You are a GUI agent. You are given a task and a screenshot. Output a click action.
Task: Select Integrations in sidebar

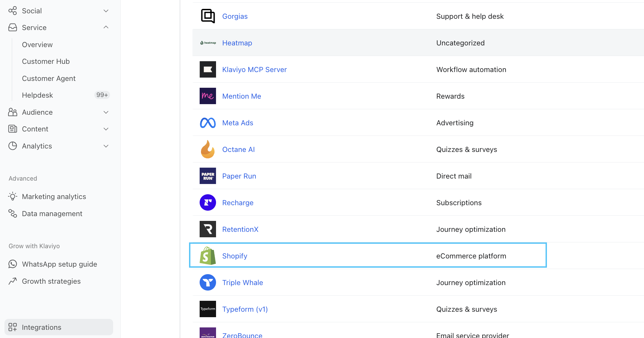coord(59,327)
